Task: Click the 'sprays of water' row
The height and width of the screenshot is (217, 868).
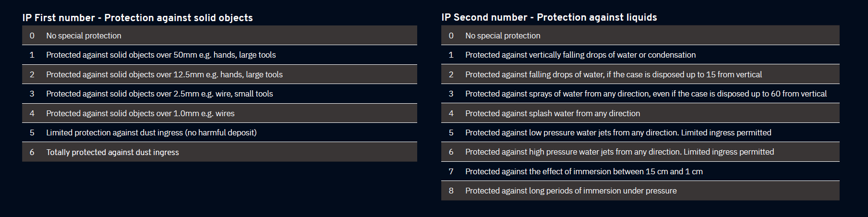Action: (646, 94)
